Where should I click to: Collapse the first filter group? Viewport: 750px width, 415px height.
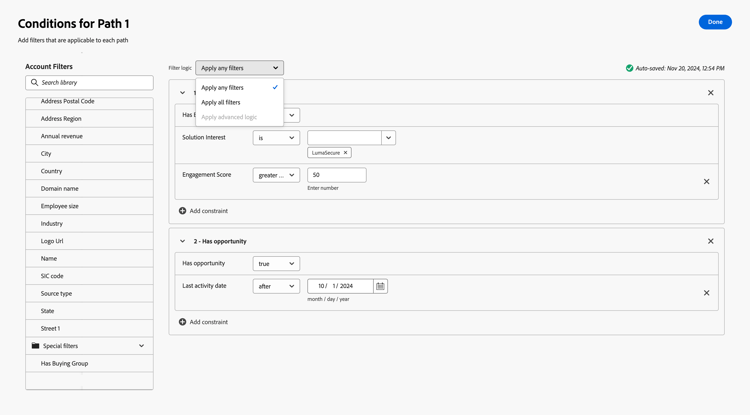pos(182,93)
